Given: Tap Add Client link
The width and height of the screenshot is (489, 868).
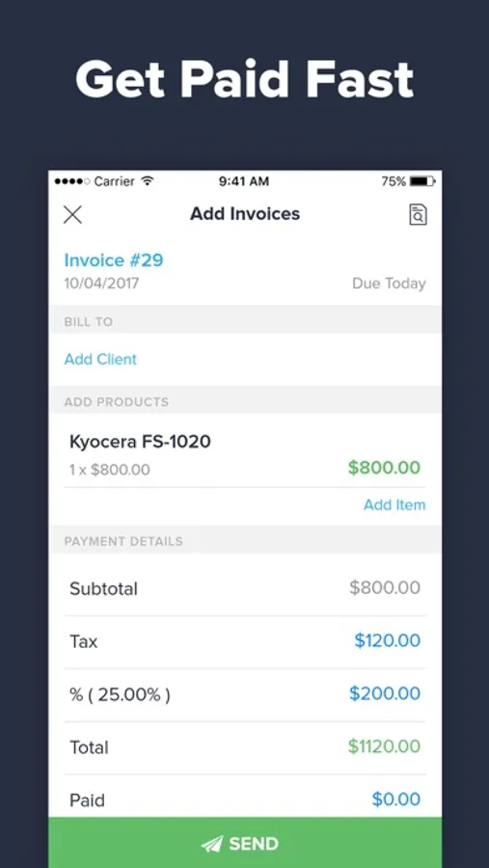Looking at the screenshot, I should 100,360.
